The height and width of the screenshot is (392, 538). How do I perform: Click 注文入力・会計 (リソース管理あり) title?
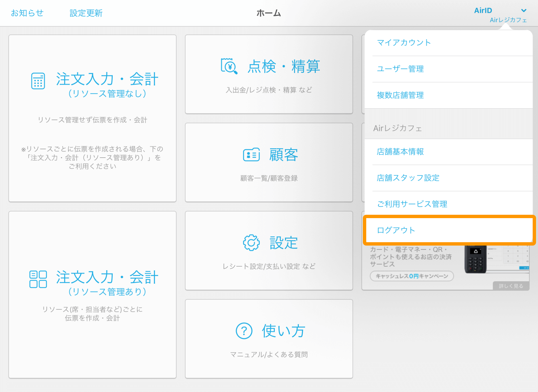pos(107,283)
